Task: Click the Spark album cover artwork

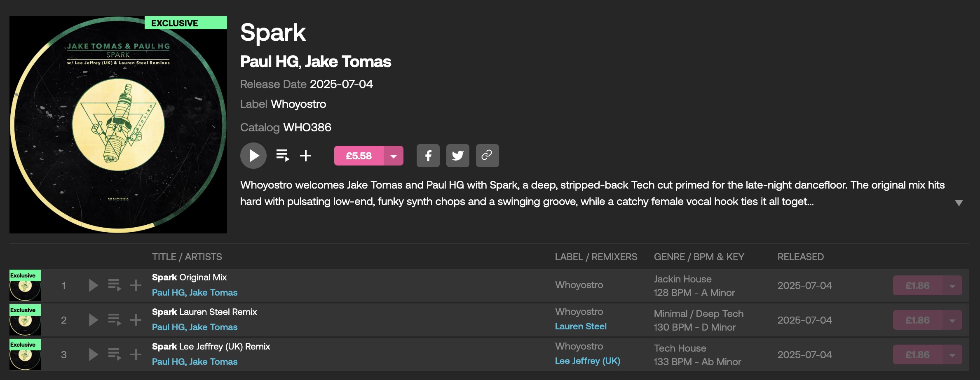Action: point(118,125)
